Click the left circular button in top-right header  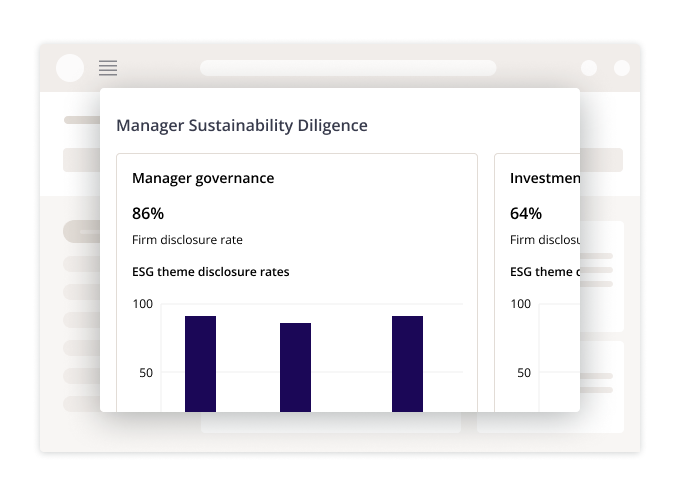pyautogui.click(x=589, y=68)
